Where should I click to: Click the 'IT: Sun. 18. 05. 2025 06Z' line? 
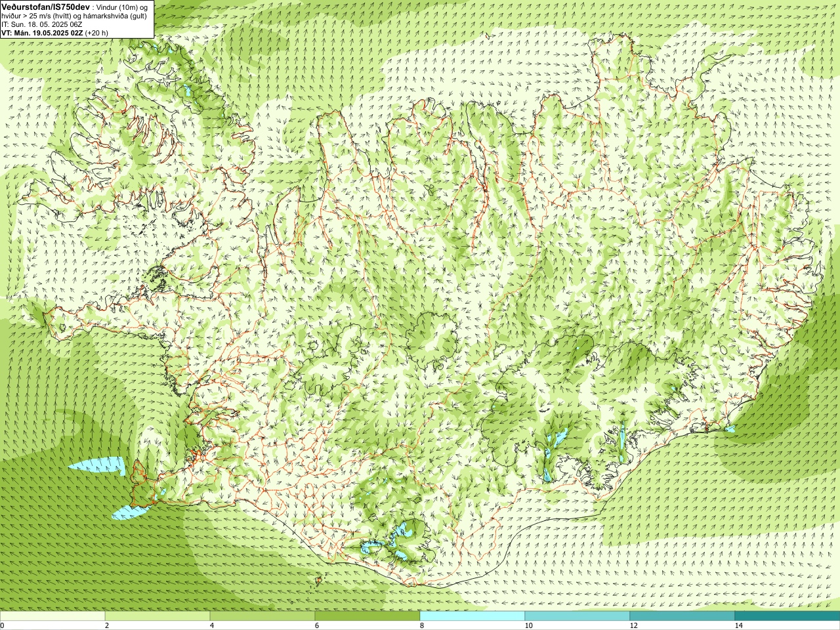click(42, 24)
